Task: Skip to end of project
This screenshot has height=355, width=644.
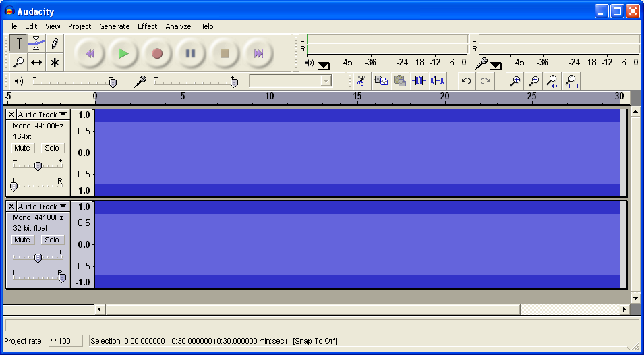Action: [258, 53]
